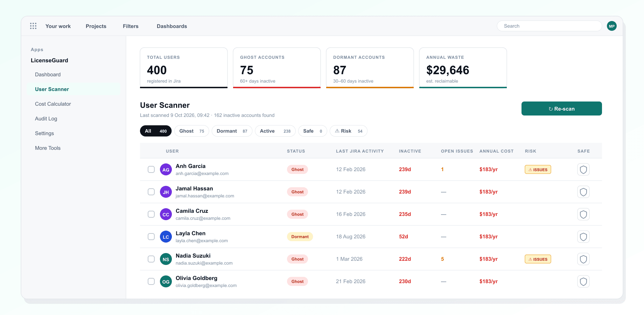Click the ISSUES risk badge for Anh Garcia
Viewport: 644px width, 315px height.
click(x=538, y=169)
